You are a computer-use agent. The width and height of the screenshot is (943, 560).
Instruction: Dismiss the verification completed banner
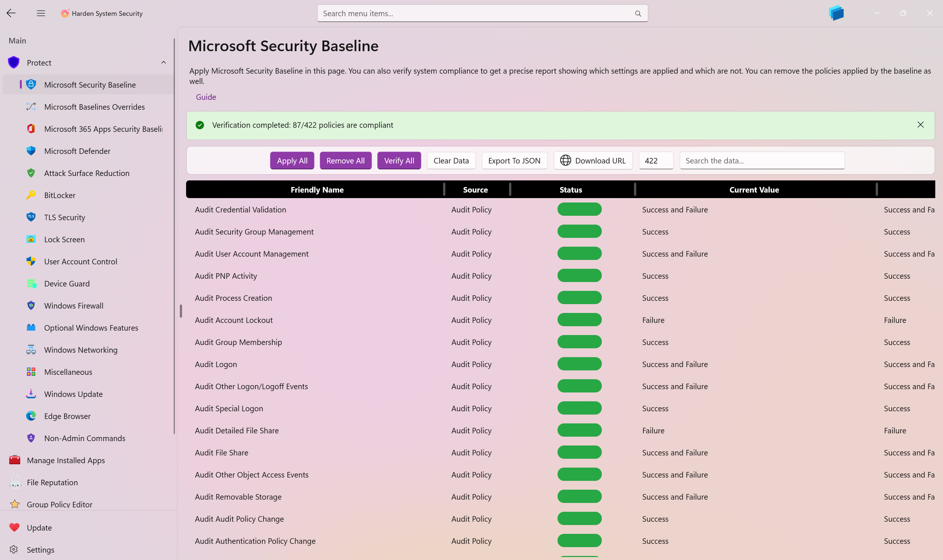920,125
